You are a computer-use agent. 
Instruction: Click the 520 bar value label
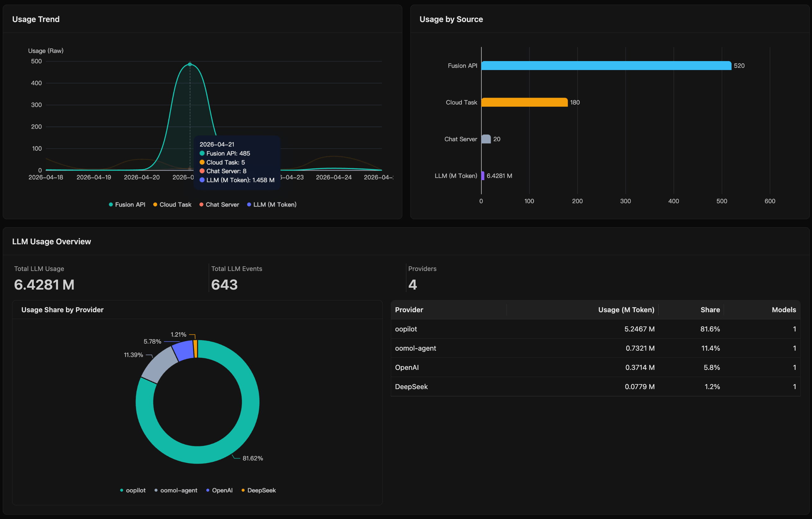(x=739, y=66)
